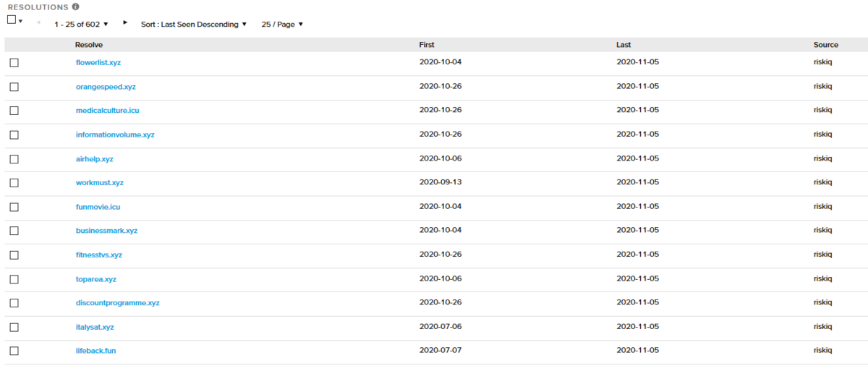The height and width of the screenshot is (371, 868).
Task: Click Last date of funmovie.icu row
Action: pyautogui.click(x=637, y=206)
